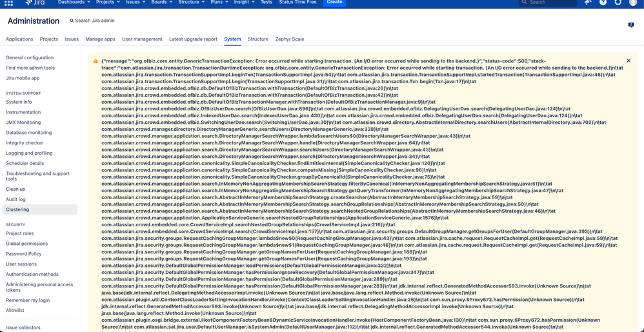The width and height of the screenshot is (644, 332).
Task: Open Allowlist in sidebar
Action: pos(14,311)
